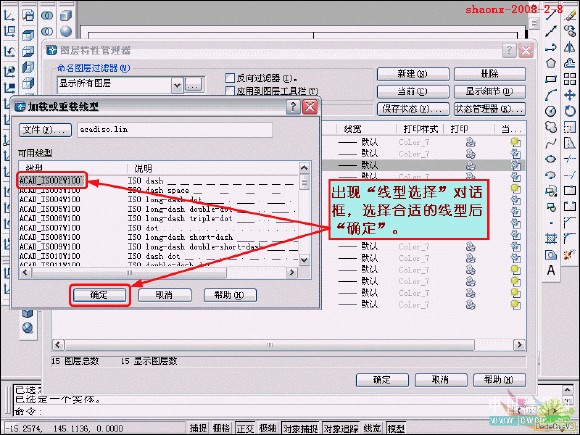The height and width of the screenshot is (435, 580).
Task: Select the Sphere solid tool
Action: (x=66, y=31)
